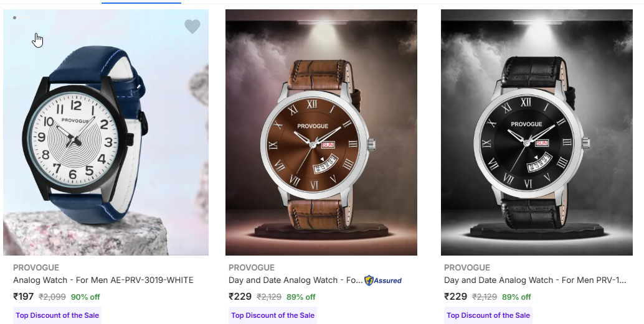
Task: Click Top Discount of the Sale under black watch
Action: pyautogui.click(x=488, y=315)
